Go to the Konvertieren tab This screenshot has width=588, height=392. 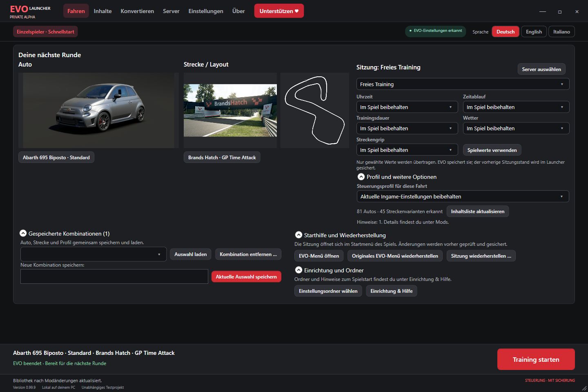137,11
